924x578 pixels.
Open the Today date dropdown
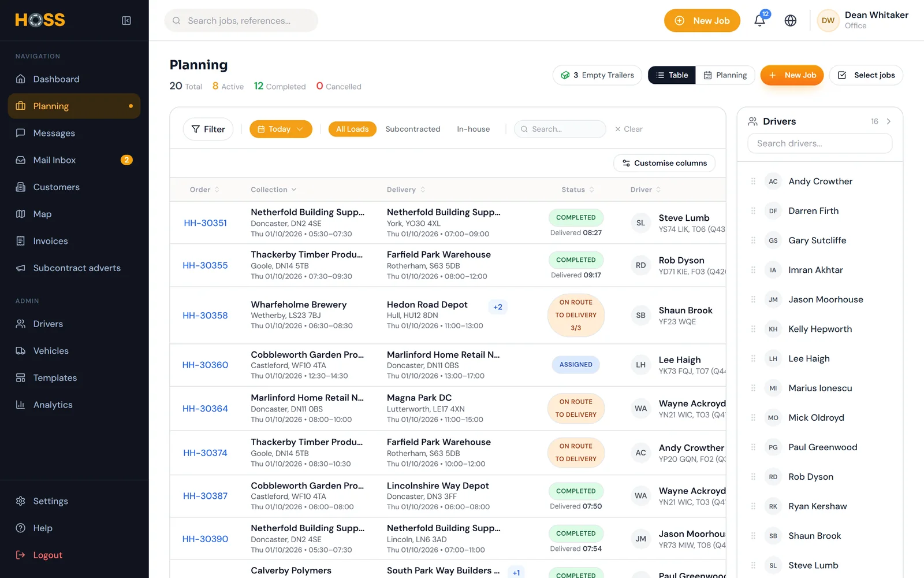(281, 129)
